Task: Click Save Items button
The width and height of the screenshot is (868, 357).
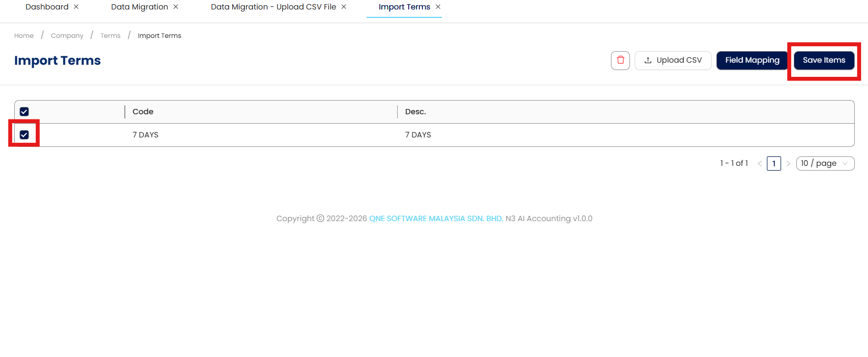Action: [x=824, y=60]
